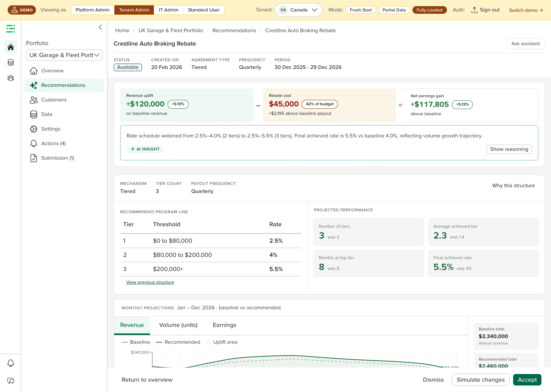Go to Recommendations breadcrumb

pyautogui.click(x=234, y=30)
